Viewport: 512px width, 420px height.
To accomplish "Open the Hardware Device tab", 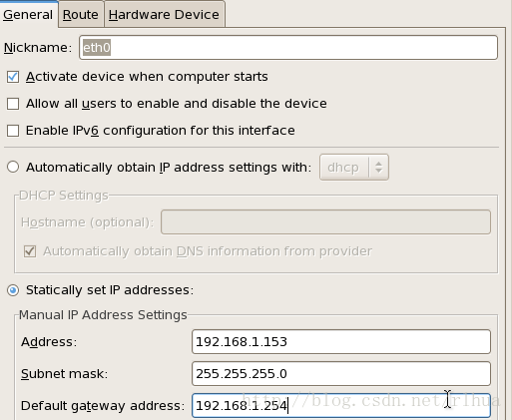I will coord(164,14).
